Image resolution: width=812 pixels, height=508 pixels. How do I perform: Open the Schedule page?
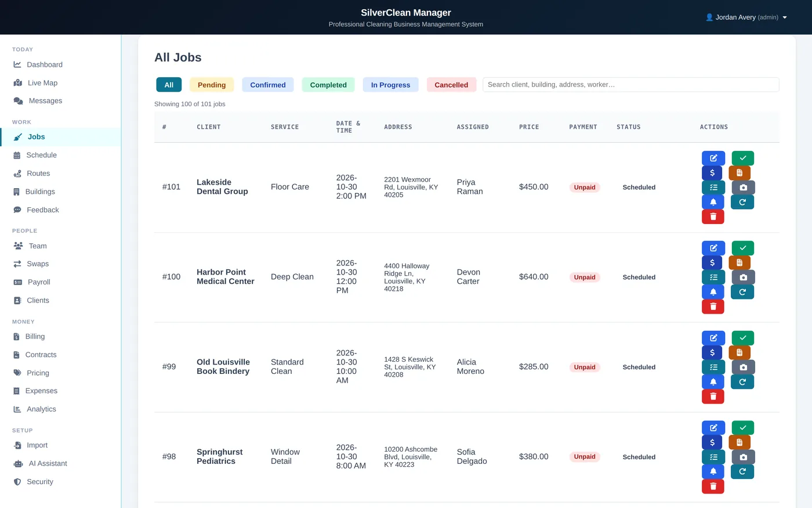[60, 155]
